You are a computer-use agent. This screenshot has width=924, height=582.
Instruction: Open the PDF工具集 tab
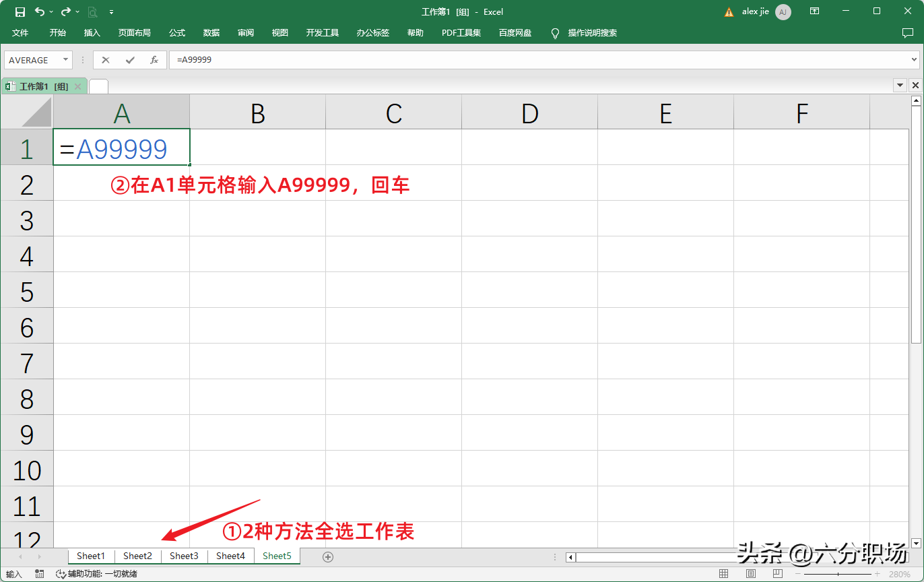point(461,32)
